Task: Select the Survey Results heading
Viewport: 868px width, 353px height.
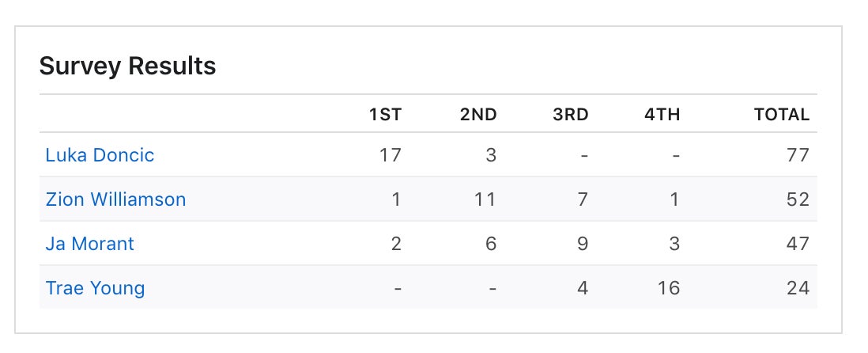Action: pos(128,66)
